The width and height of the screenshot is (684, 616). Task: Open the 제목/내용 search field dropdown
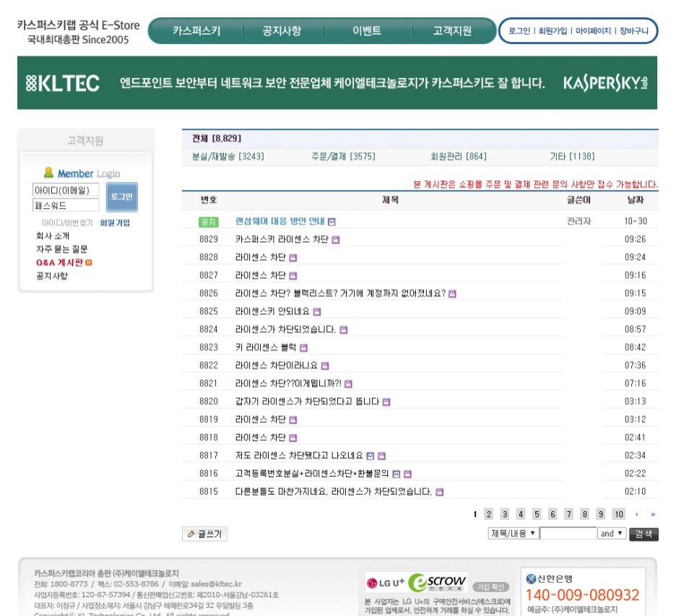click(514, 534)
